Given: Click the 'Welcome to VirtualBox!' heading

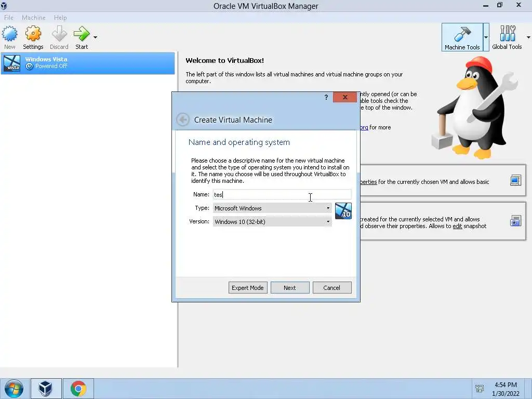Looking at the screenshot, I should click(224, 60).
